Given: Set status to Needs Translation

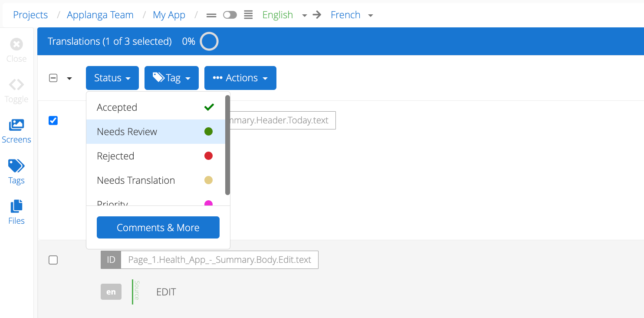Looking at the screenshot, I should click(x=155, y=180).
